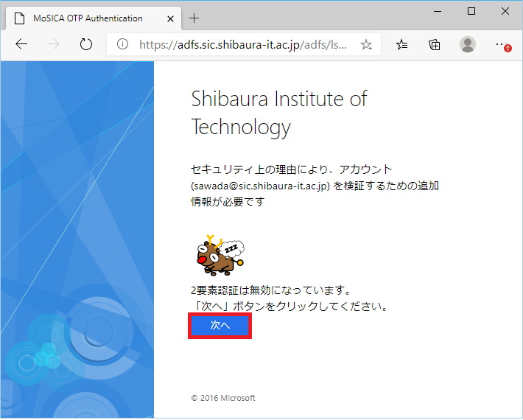
Task: Click the セキュリティ上の理由により text line
Action: click(x=291, y=169)
